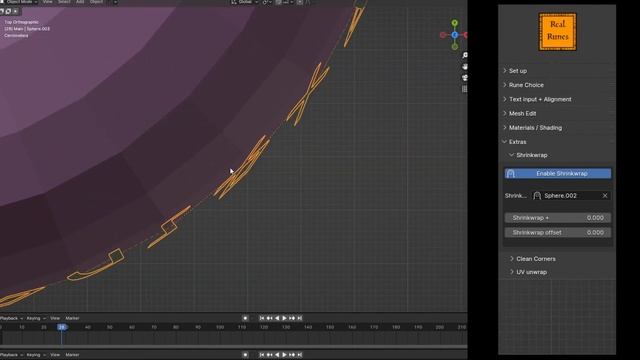Toggle auto keying record in upper timeline
Image resolution: width=640 pixels, height=360 pixels.
point(245,318)
